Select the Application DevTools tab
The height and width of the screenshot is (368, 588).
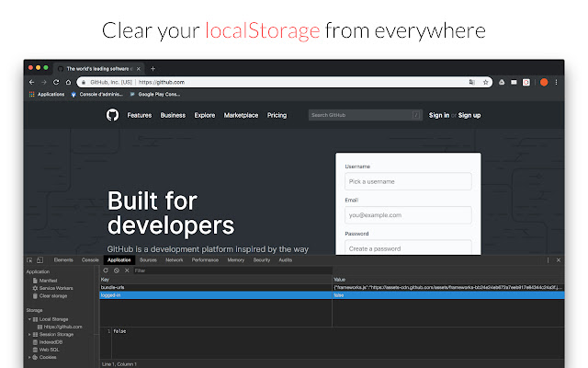tap(119, 259)
